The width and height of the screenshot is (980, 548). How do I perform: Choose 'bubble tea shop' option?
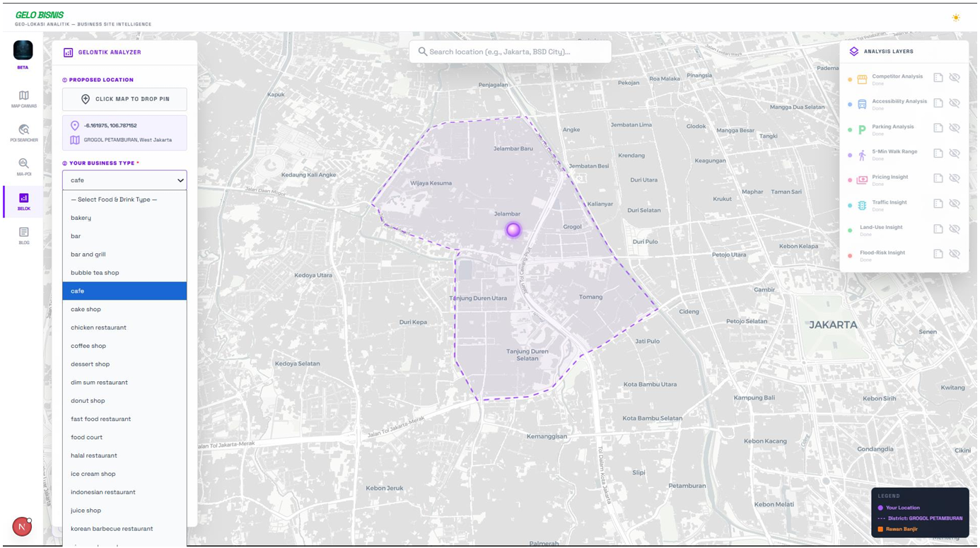[124, 273]
